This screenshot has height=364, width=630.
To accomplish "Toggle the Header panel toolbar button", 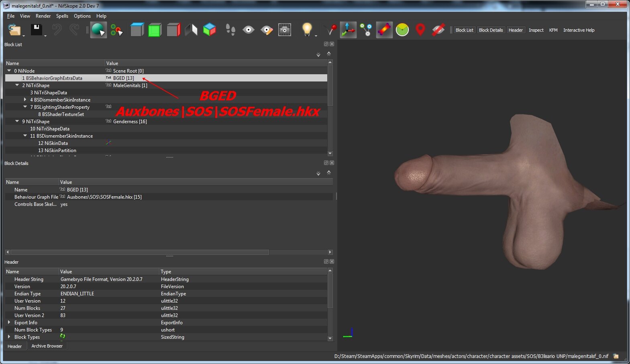I will click(516, 30).
